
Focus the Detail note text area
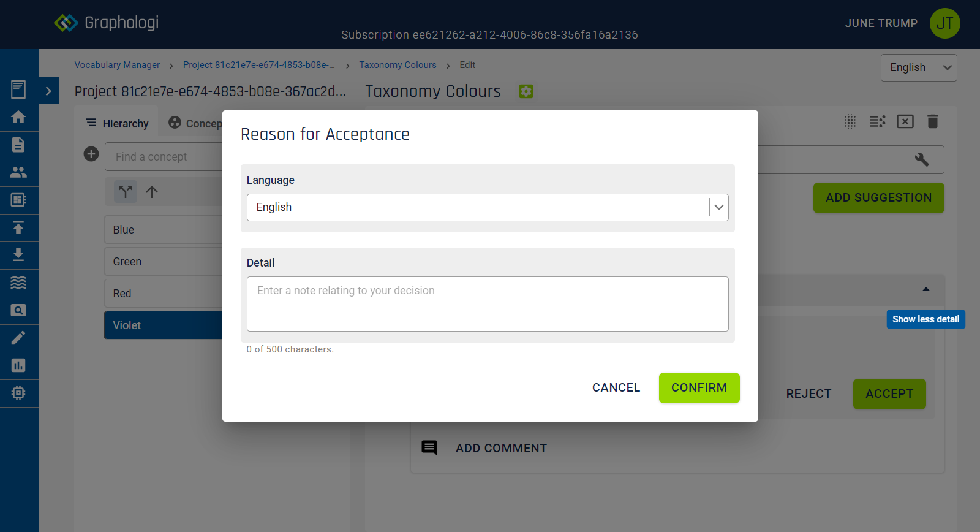[x=488, y=304]
